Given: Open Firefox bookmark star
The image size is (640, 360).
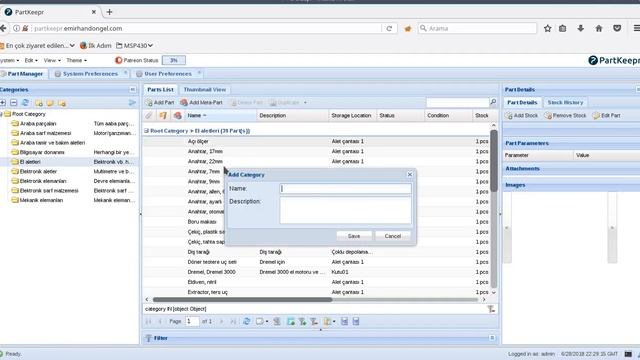Looking at the screenshot, I should coord(548,28).
